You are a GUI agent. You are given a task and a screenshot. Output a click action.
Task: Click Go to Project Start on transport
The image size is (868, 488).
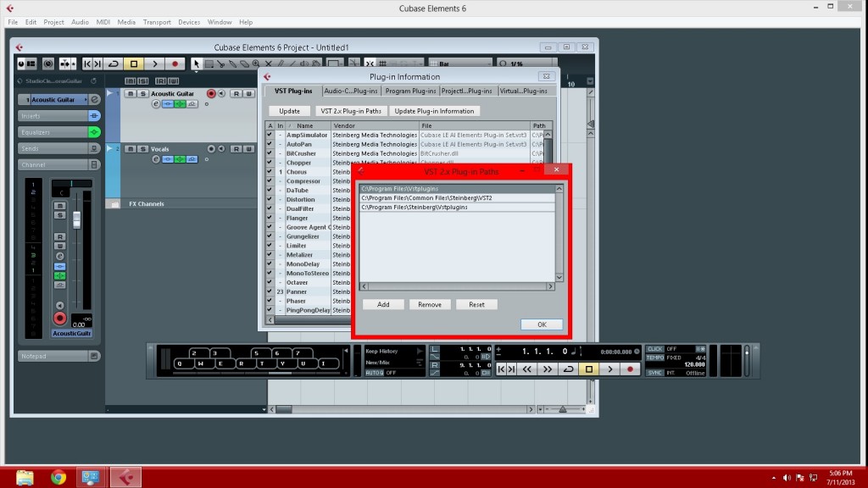(x=501, y=369)
